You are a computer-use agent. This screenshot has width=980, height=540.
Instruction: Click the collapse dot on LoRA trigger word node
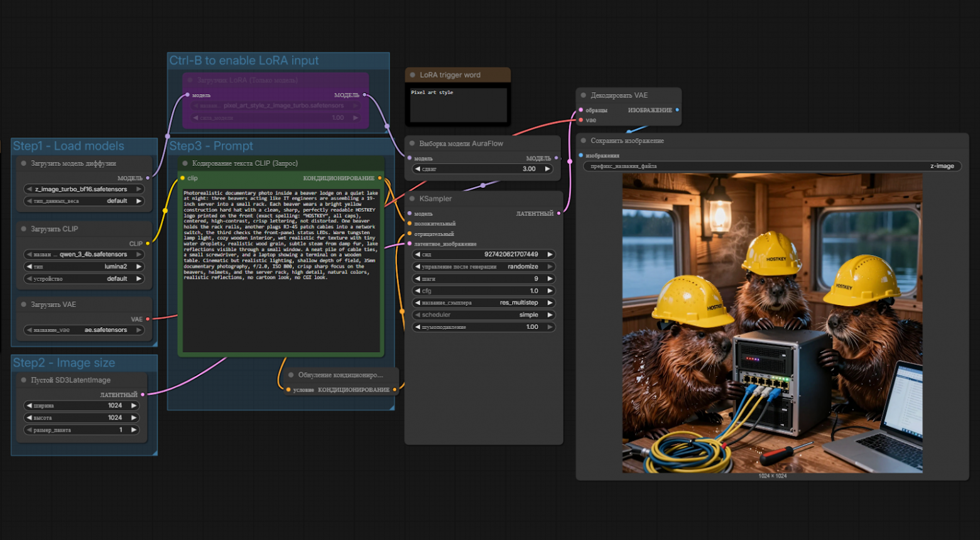point(413,75)
